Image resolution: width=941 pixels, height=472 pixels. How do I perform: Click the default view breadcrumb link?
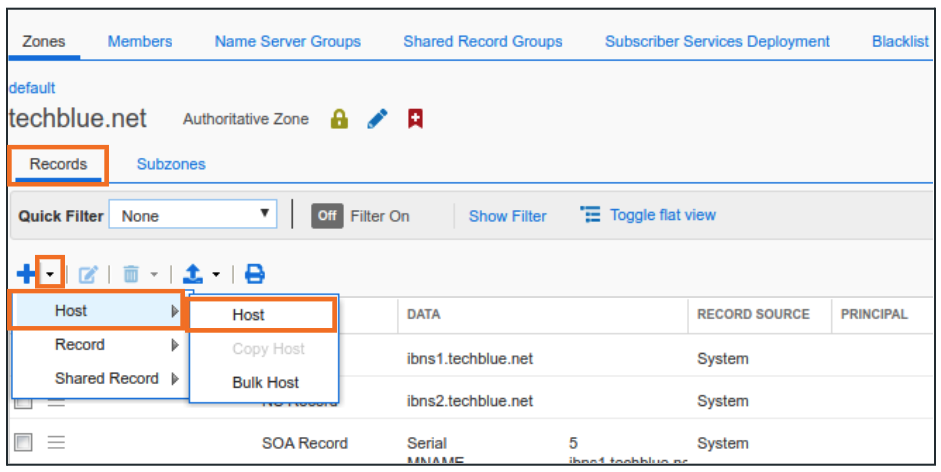(32, 88)
